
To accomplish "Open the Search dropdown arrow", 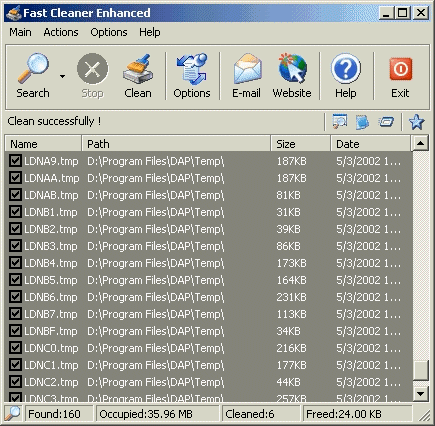I will click(62, 76).
